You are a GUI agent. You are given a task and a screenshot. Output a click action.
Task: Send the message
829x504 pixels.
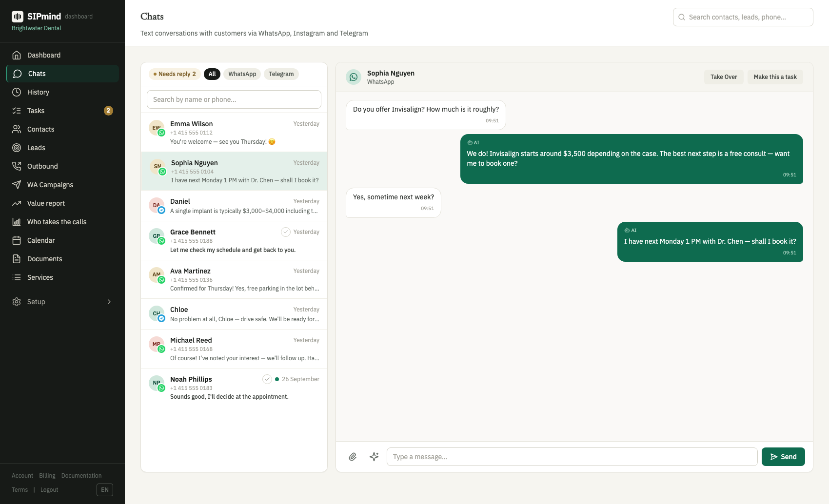783,457
